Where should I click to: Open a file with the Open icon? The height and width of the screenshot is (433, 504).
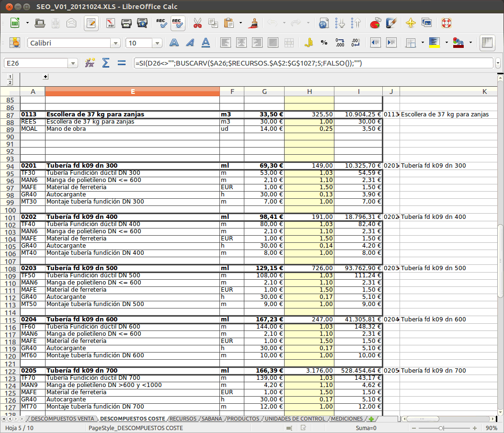pyautogui.click(x=40, y=23)
